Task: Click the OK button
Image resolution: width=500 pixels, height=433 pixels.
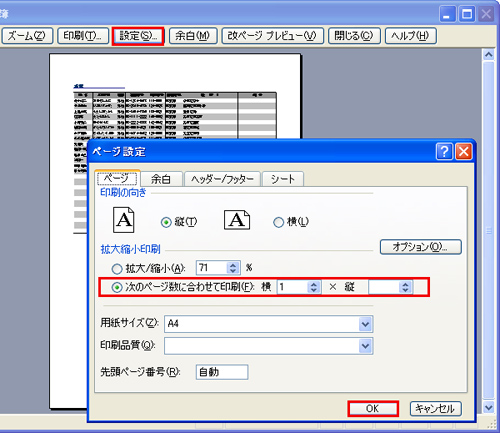Action: 373,409
